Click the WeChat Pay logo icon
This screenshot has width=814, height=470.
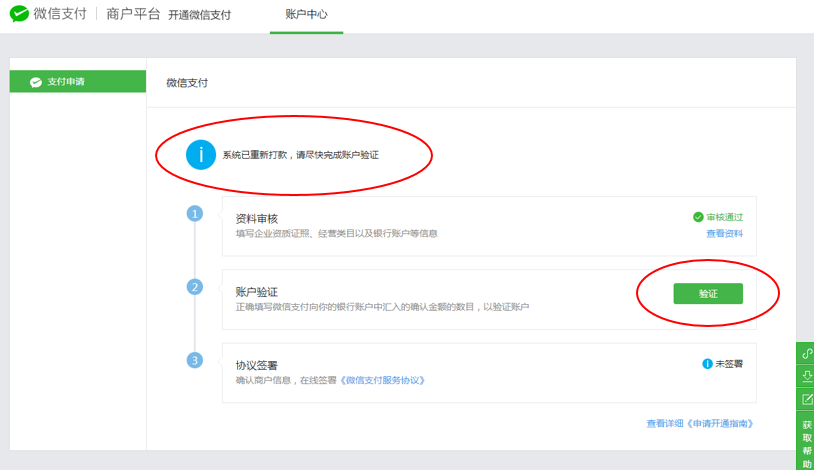point(19,14)
